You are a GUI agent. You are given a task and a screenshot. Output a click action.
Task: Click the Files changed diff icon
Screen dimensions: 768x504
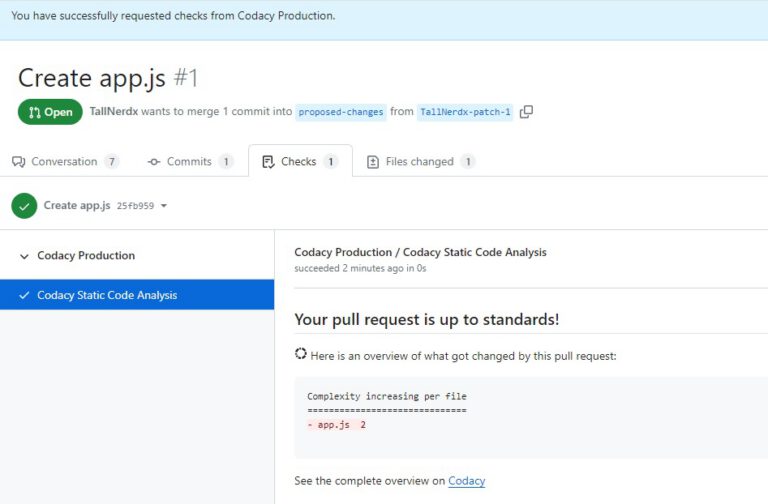pos(373,162)
